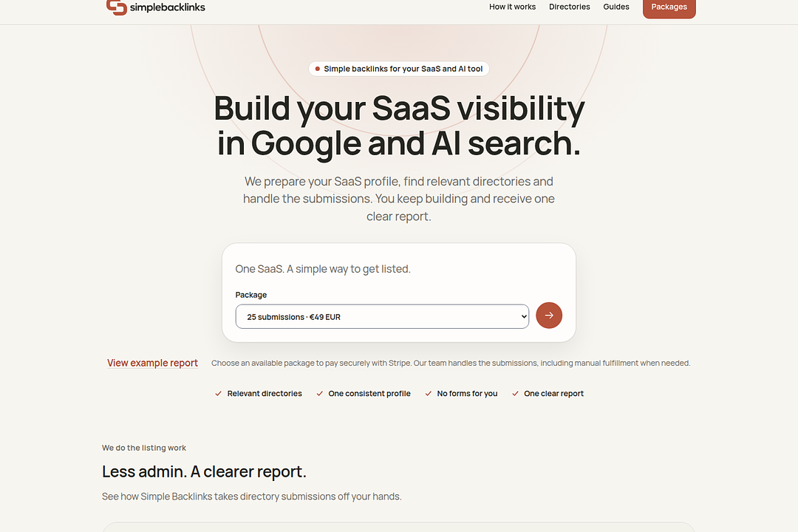Click the 'We prepare your SaaS profile' paragraph
This screenshot has width=798, height=532.
398,199
